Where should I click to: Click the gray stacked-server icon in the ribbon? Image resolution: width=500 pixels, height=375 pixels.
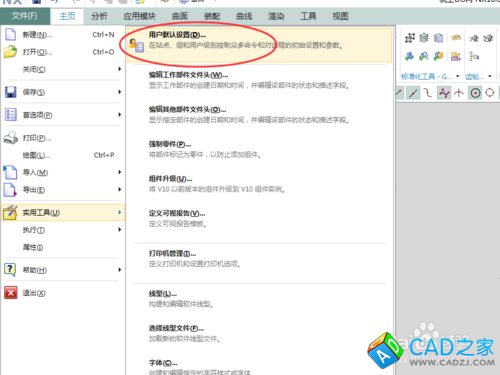tap(424, 38)
